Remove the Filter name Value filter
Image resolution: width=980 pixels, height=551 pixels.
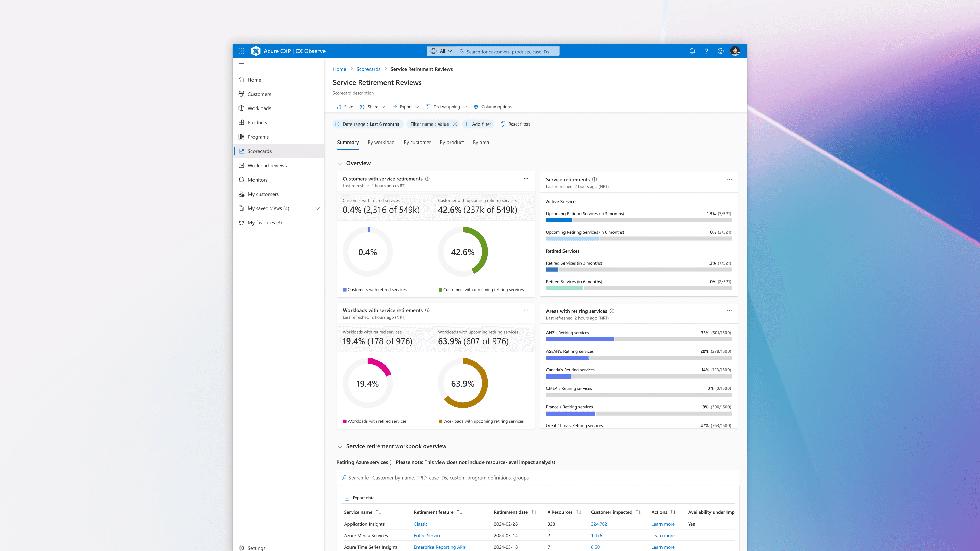point(455,124)
